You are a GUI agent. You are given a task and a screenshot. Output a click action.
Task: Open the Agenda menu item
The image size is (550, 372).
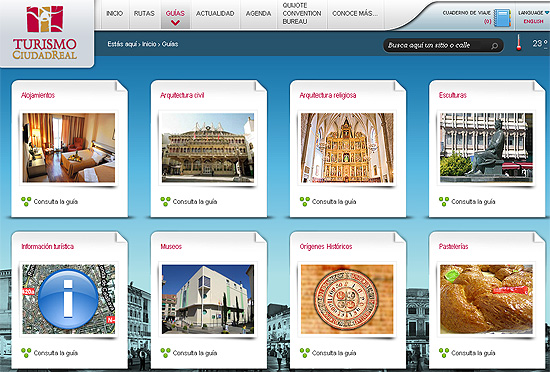click(x=259, y=13)
